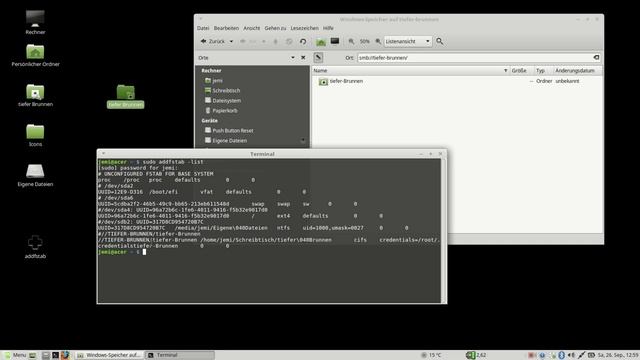Screen dimensions: 640x360
Task: Close the Orte side pane
Action: point(303,58)
